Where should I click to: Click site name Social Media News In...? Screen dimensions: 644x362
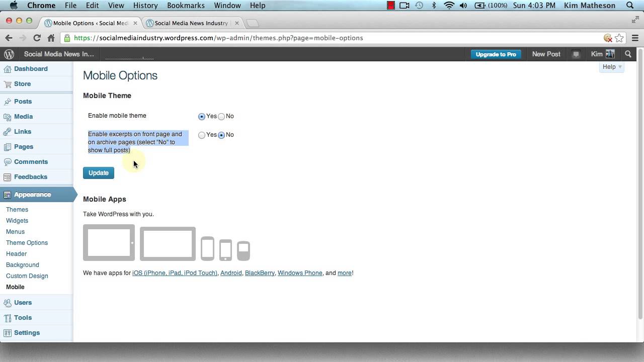point(59,54)
